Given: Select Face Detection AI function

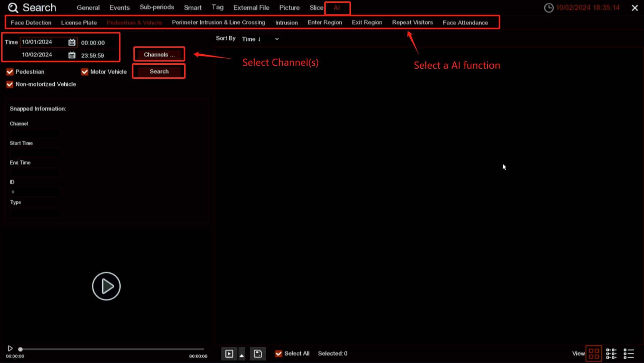Looking at the screenshot, I should (x=31, y=23).
